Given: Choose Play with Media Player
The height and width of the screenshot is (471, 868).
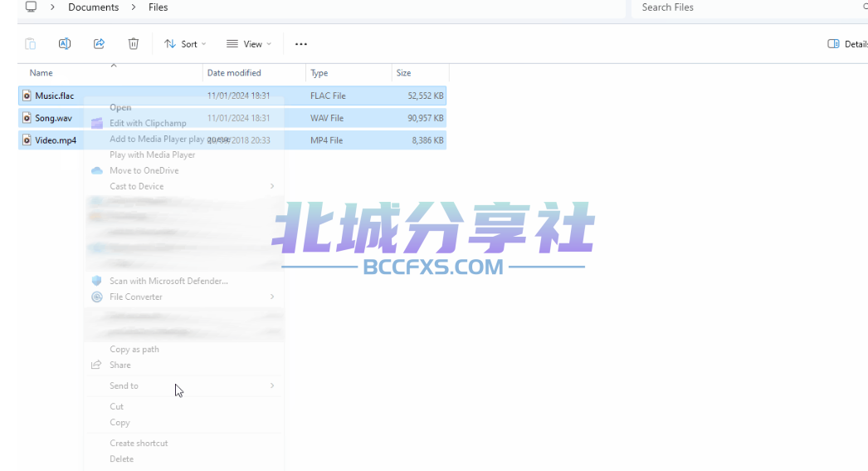Looking at the screenshot, I should point(183,155).
